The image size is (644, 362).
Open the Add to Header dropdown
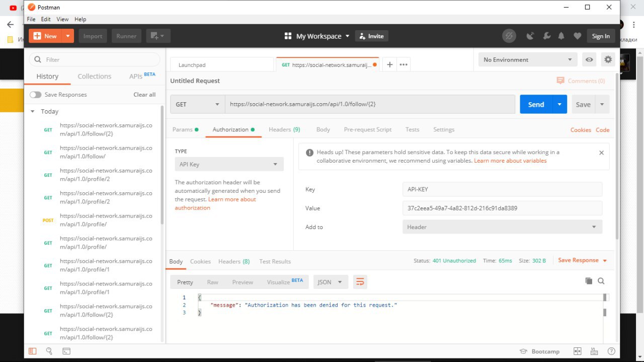tap(502, 227)
